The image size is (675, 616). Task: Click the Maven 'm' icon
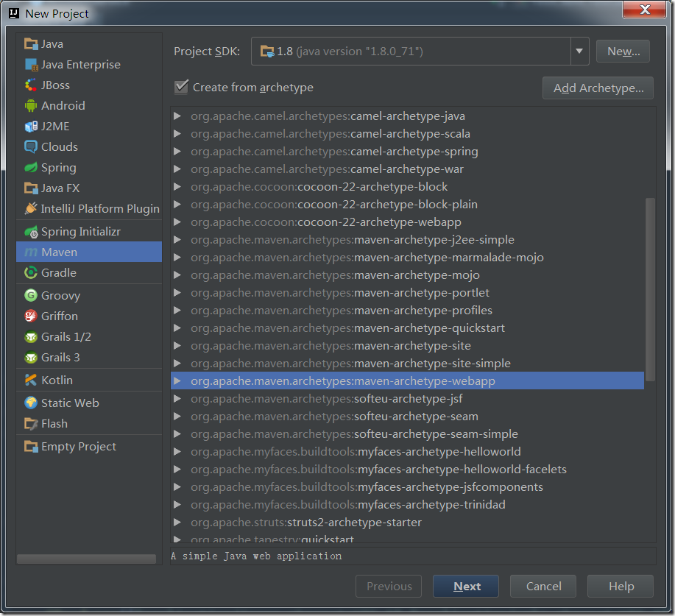(31, 252)
